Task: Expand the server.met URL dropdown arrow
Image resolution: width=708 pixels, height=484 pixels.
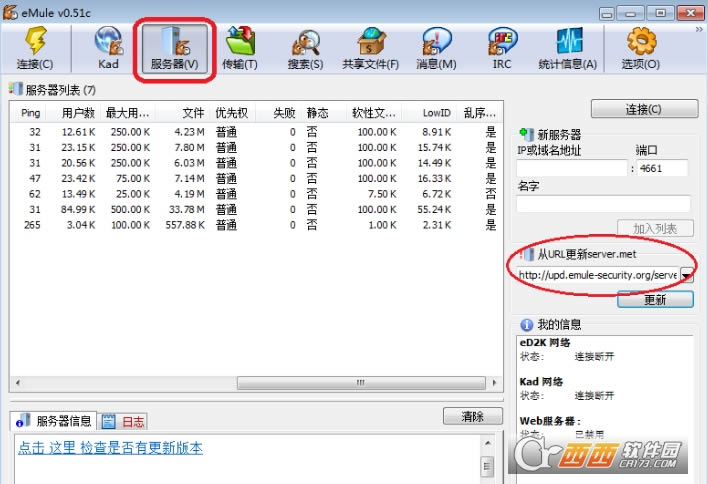Action: coord(687,275)
